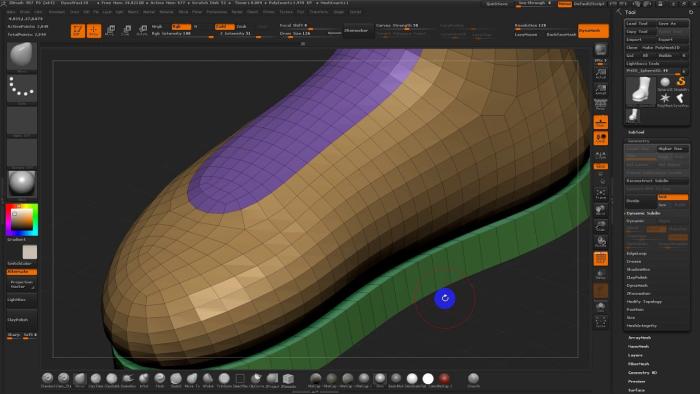This screenshot has height=394, width=700.
Task: Toggle the XYZ rotation mode
Action: coord(600,166)
